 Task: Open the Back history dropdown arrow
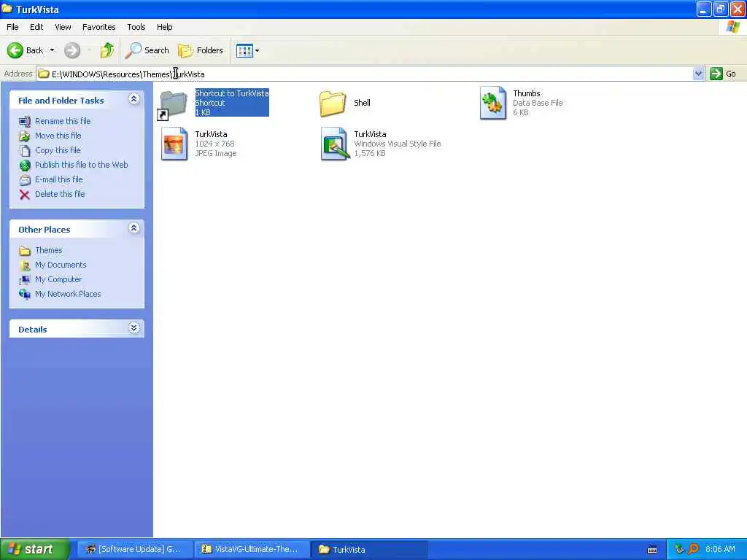pos(53,50)
